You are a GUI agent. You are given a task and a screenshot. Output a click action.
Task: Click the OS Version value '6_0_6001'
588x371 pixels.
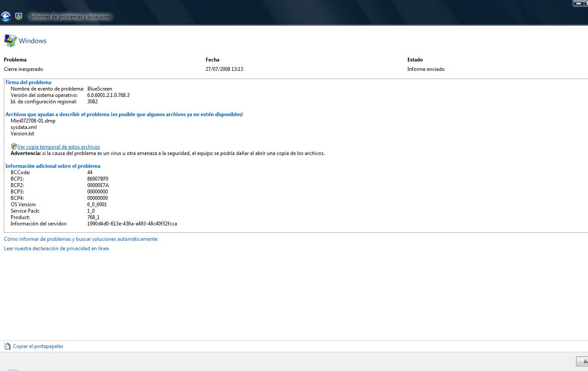[x=97, y=204]
